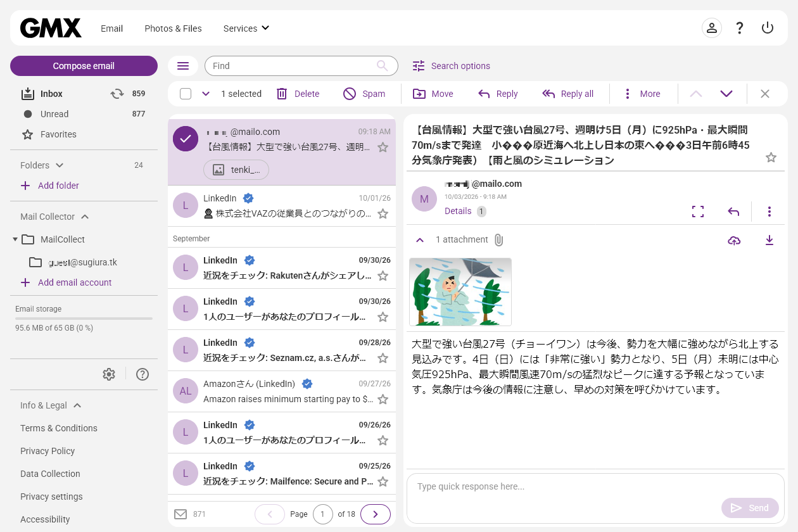Refresh the Inbox with sync icon
Image resolution: width=798 pixels, height=532 pixels.
pos(117,94)
